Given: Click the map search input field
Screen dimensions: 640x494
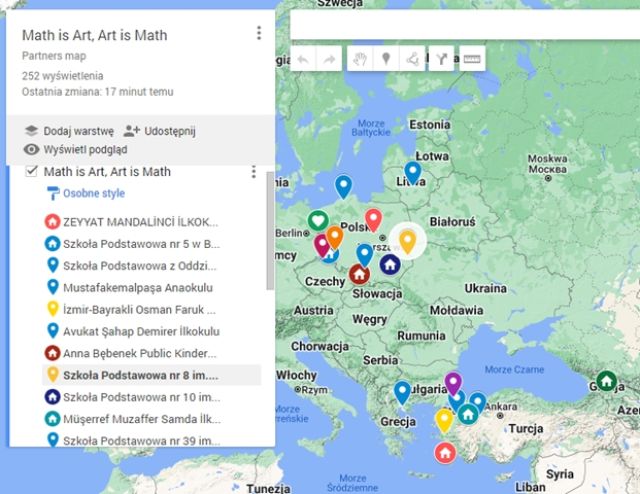Looking at the screenshot, I should point(465,24).
